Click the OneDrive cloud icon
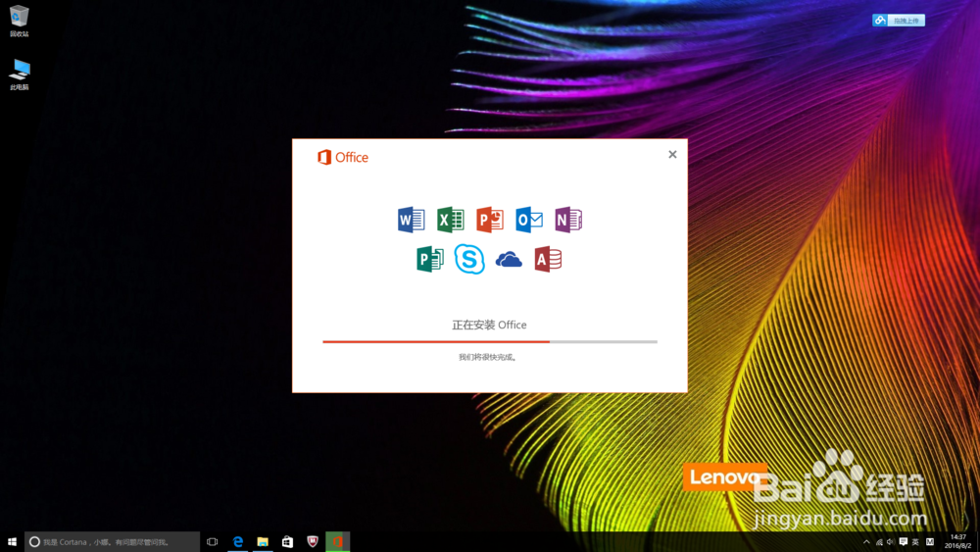980x552 pixels. 509,260
